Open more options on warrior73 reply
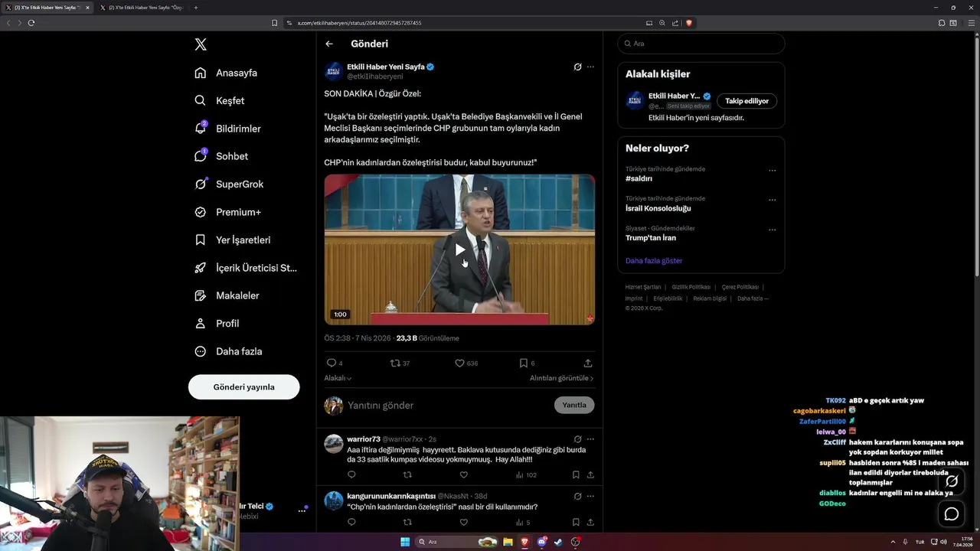Screen dimensions: 980x551 coord(590,439)
